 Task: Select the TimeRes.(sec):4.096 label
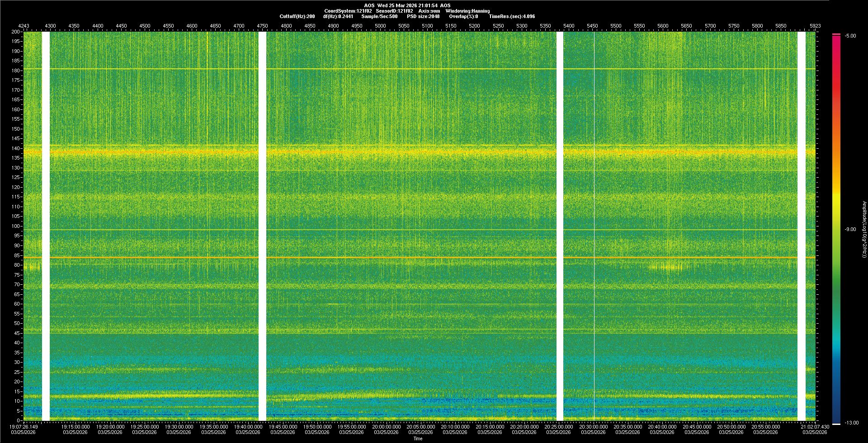pyautogui.click(x=512, y=16)
